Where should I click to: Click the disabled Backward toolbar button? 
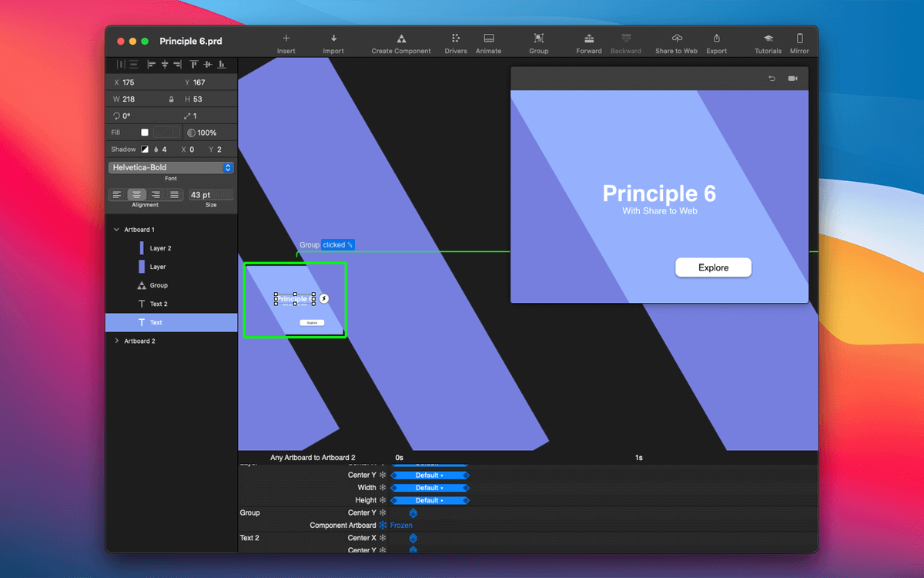626,42
